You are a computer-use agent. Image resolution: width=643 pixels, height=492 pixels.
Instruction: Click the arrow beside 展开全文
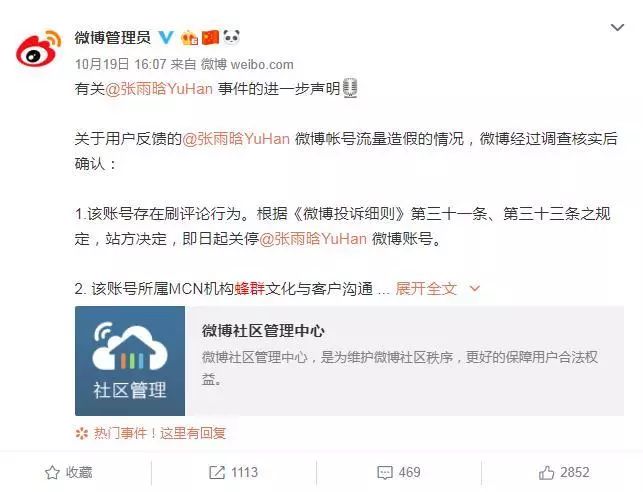pos(474,289)
